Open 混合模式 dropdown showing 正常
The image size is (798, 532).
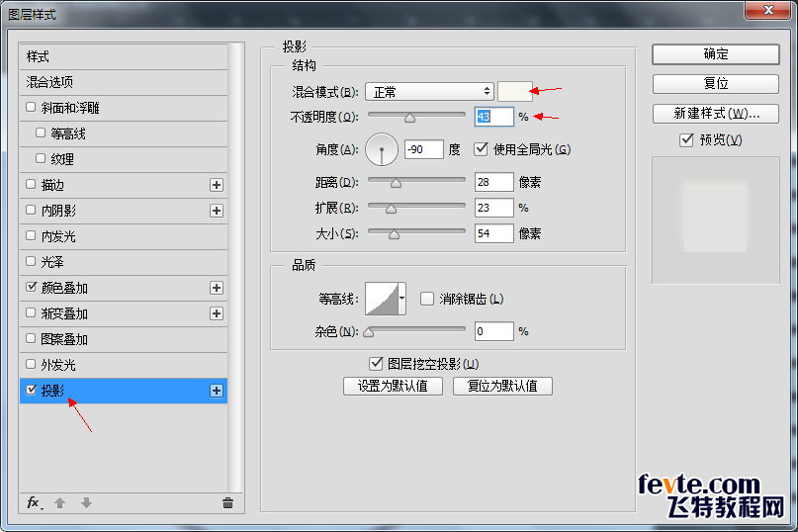coord(429,92)
